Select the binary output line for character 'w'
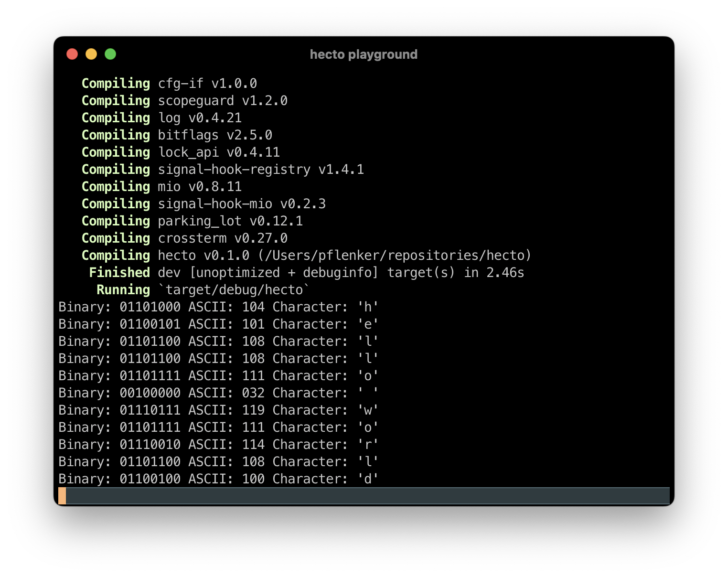 pyautogui.click(x=218, y=410)
